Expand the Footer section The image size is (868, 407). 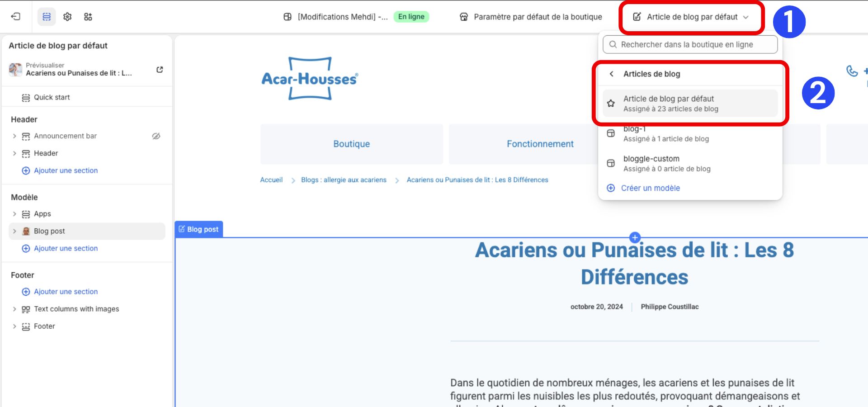[x=14, y=326]
